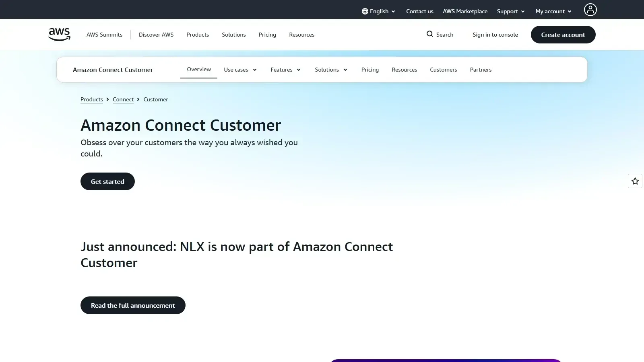The width and height of the screenshot is (644, 362).
Task: Click Products breadcrumb link
Action: (x=92, y=99)
